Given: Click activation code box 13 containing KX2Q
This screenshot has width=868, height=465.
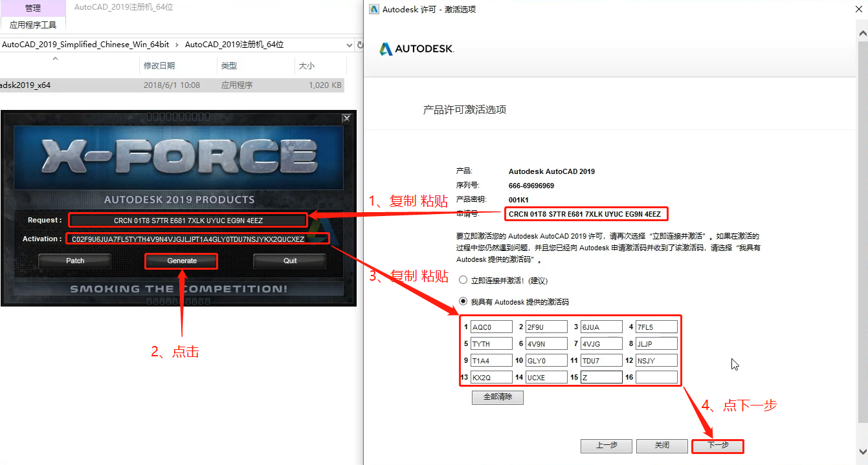Looking at the screenshot, I should [491, 377].
